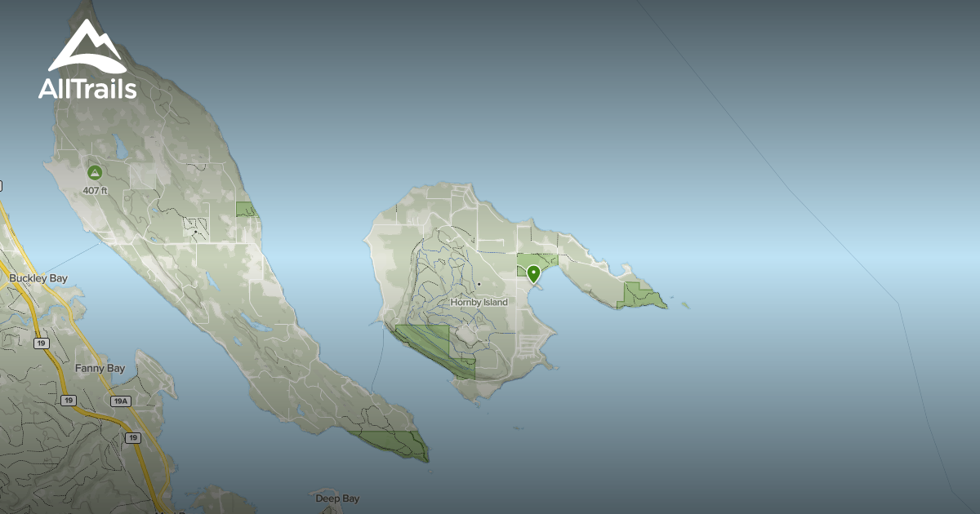
Task: Click the southernmost Highway 19 shield
Action: pos(132,438)
